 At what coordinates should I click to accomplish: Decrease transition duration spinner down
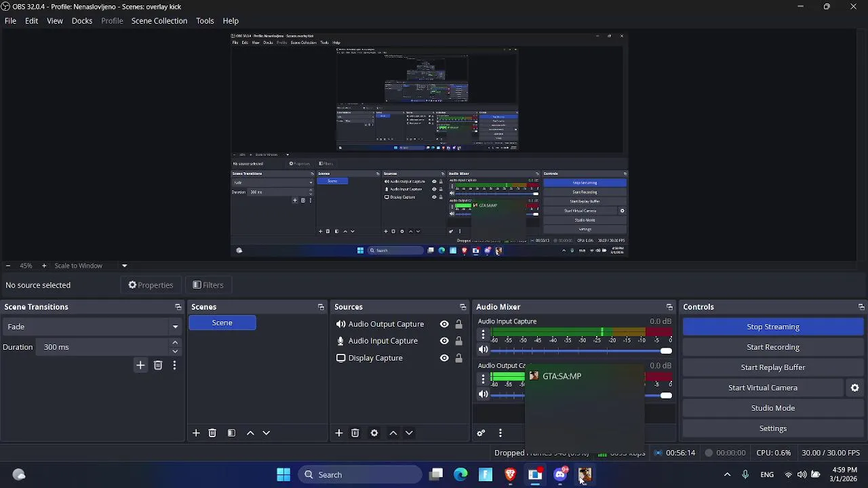coord(175,351)
